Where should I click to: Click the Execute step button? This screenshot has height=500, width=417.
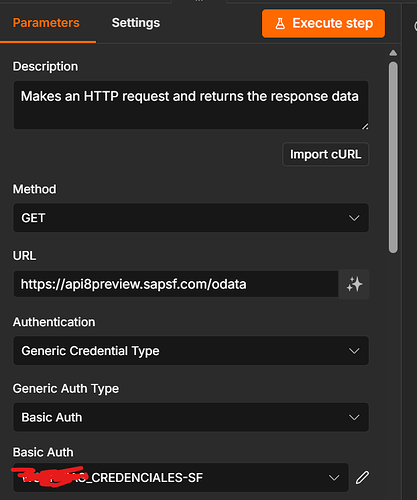323,23
